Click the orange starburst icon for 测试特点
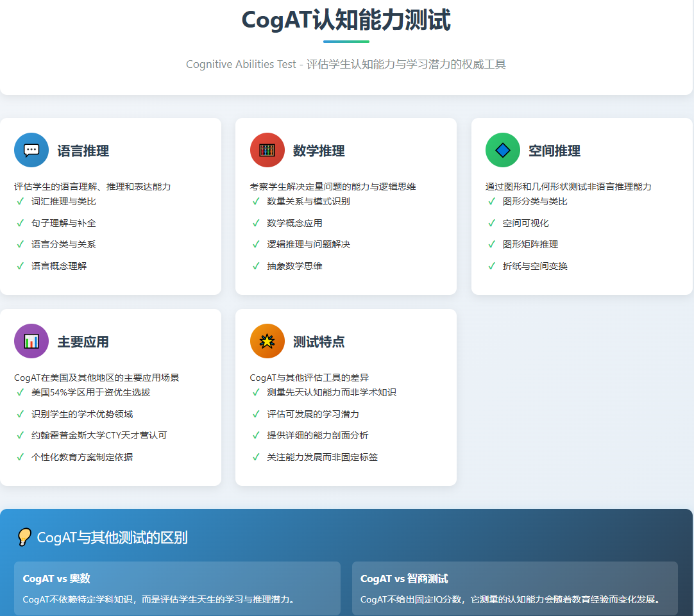694x616 pixels. click(x=267, y=341)
